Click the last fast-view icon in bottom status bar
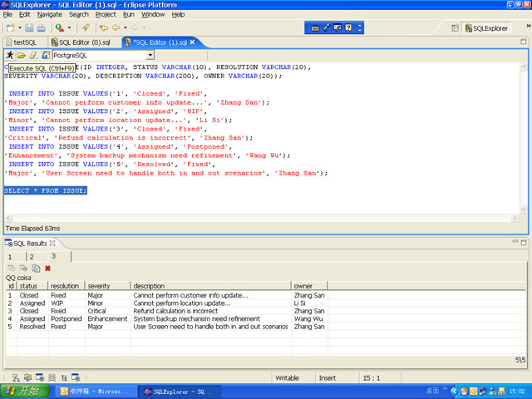This screenshot has height=399, width=532. 76,377
